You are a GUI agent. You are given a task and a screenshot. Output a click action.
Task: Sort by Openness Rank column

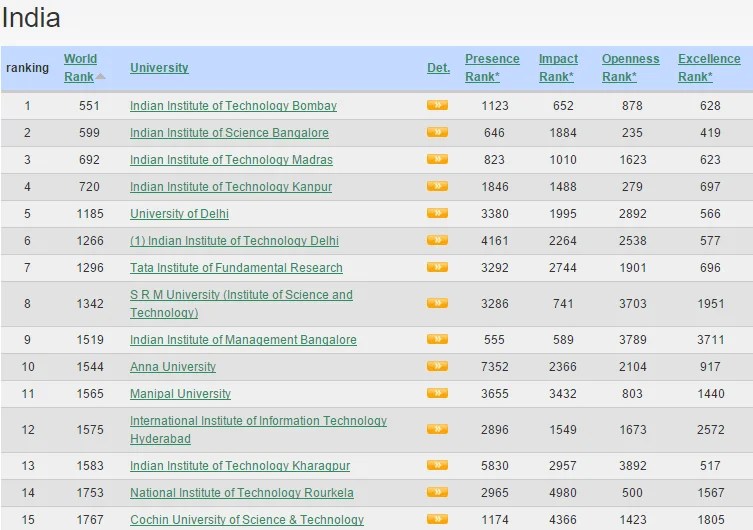630,68
